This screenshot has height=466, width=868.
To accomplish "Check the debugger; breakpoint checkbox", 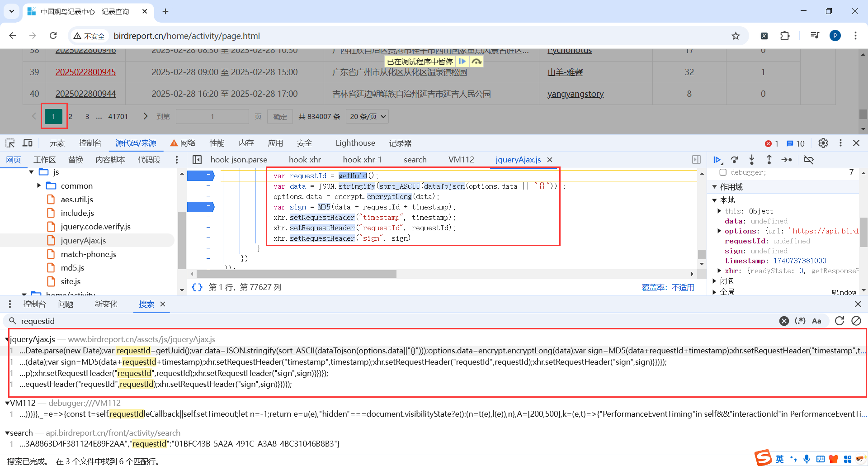I will click(x=723, y=172).
